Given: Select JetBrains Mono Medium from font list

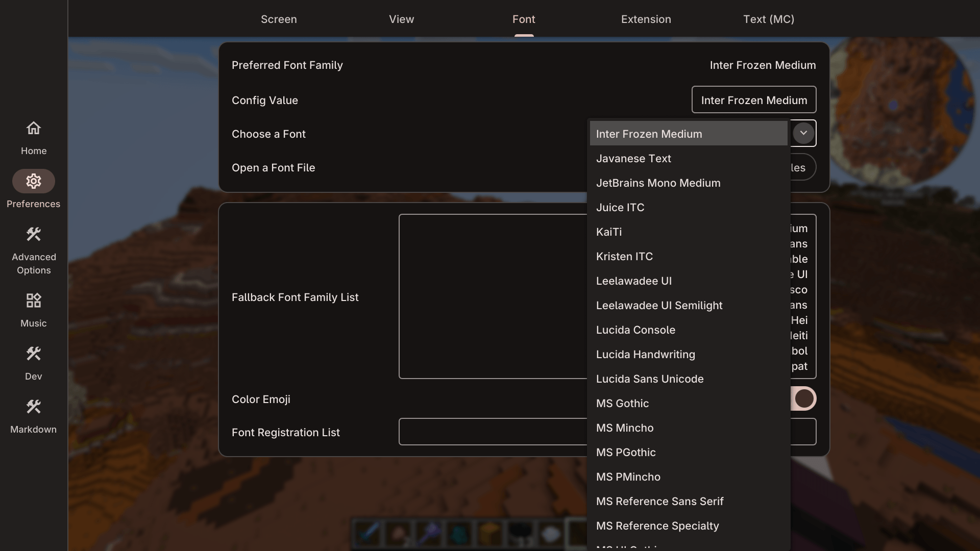Looking at the screenshot, I should 658,183.
